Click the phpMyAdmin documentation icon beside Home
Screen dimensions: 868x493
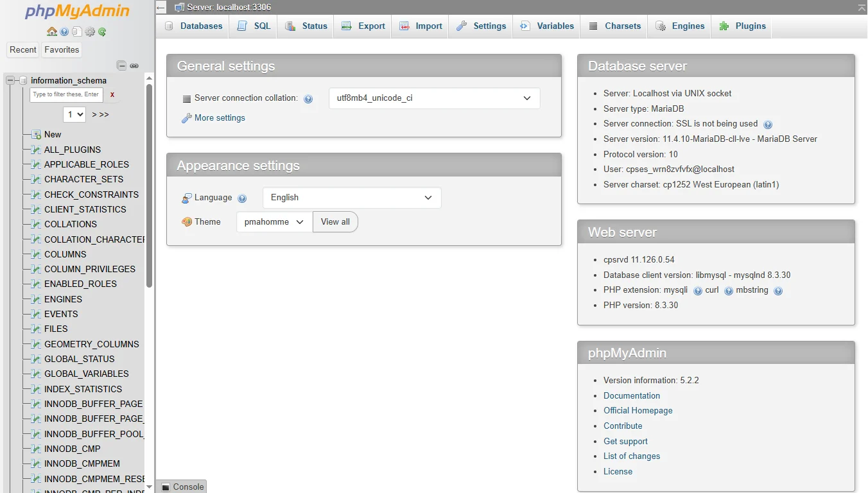(x=64, y=31)
